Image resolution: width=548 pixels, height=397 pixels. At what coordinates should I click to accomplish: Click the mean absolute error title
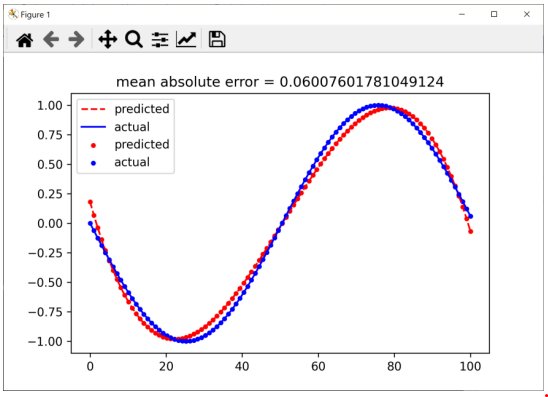coord(280,82)
